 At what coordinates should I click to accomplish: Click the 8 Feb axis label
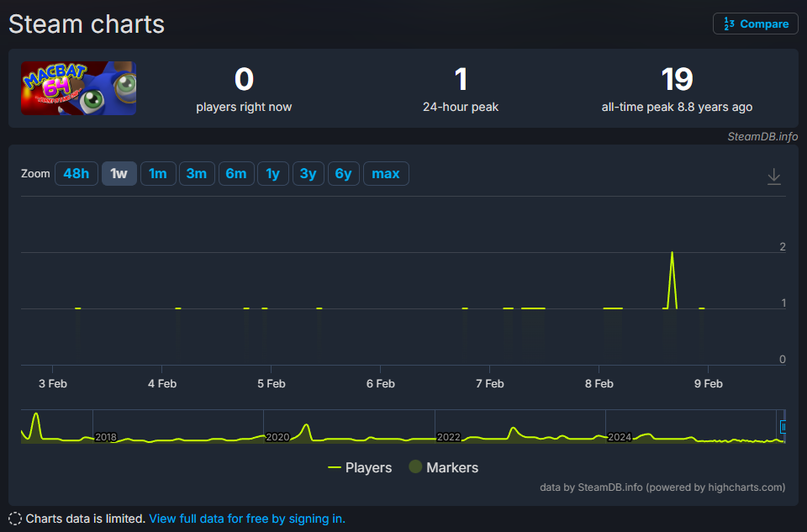tap(599, 384)
